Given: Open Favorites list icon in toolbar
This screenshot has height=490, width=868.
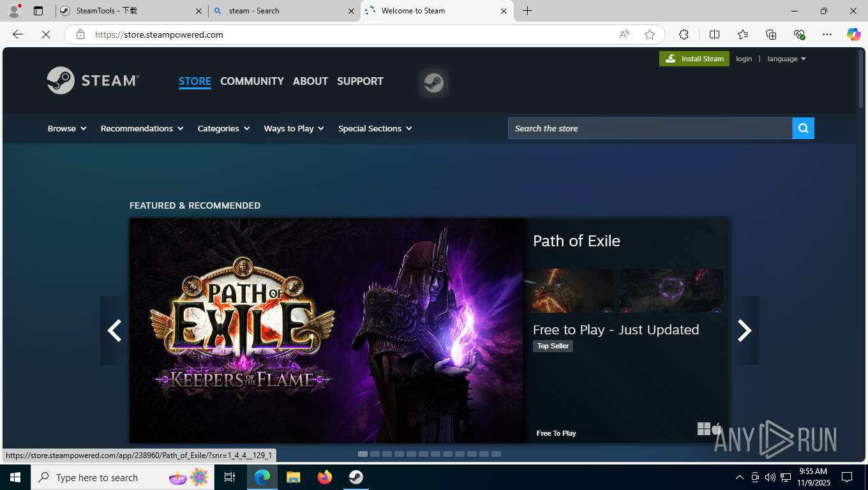Looking at the screenshot, I should (743, 34).
